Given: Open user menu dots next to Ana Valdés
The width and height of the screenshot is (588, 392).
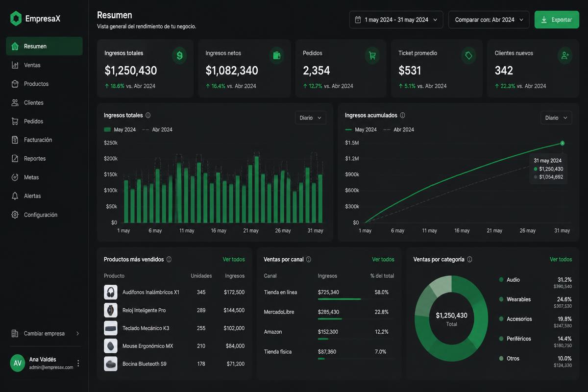Looking at the screenshot, I should coord(78,363).
